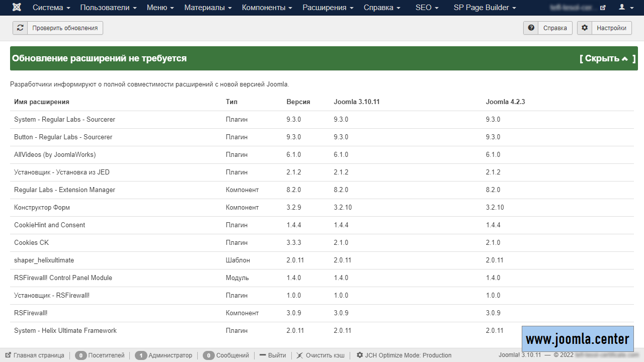The width and height of the screenshot is (644, 362).
Task: Select Установщик - RSFirewall! row
Action: [x=322, y=296]
